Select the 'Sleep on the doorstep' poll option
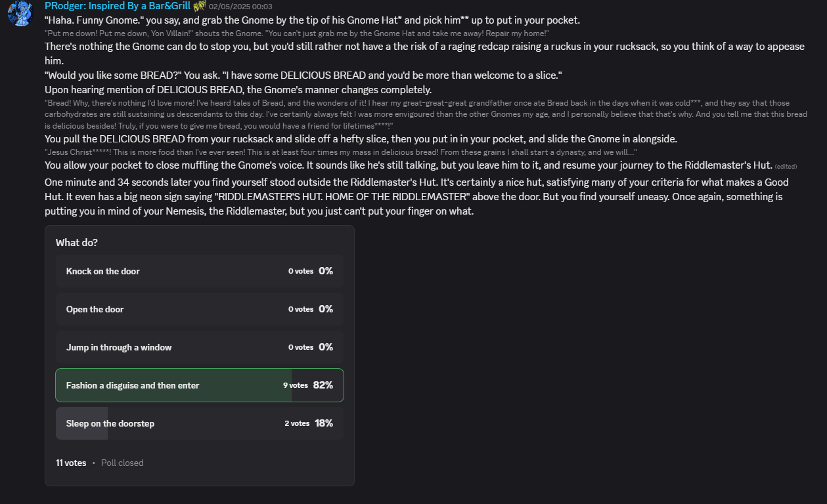This screenshot has width=827, height=504. coord(200,423)
